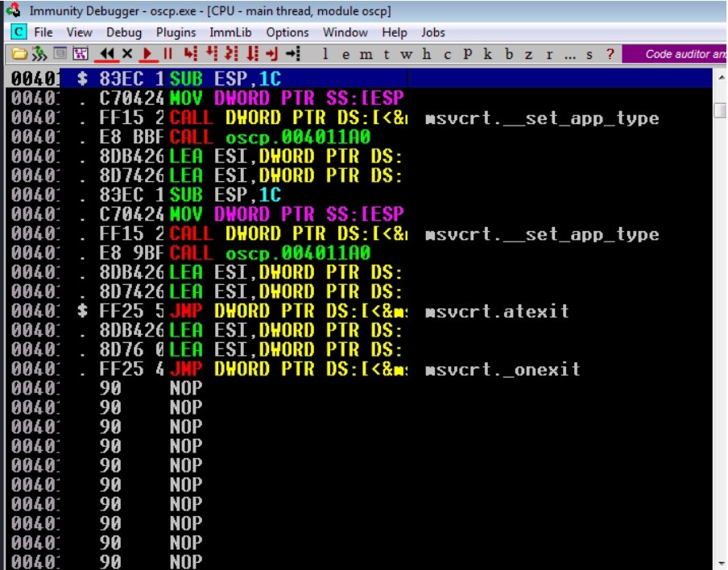728x570 pixels.
Task: Select first msvcrt.__set_app_type comment
Action: pyautogui.click(x=542, y=118)
